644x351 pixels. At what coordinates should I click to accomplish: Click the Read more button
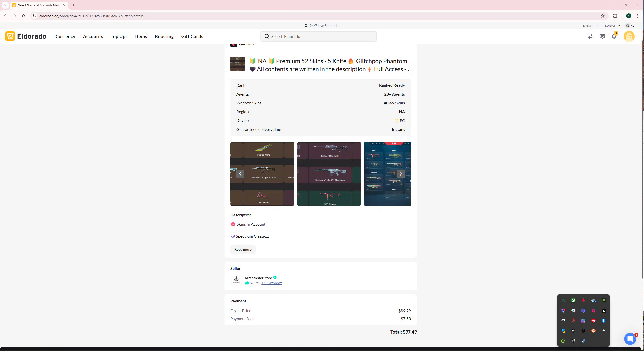point(243,249)
